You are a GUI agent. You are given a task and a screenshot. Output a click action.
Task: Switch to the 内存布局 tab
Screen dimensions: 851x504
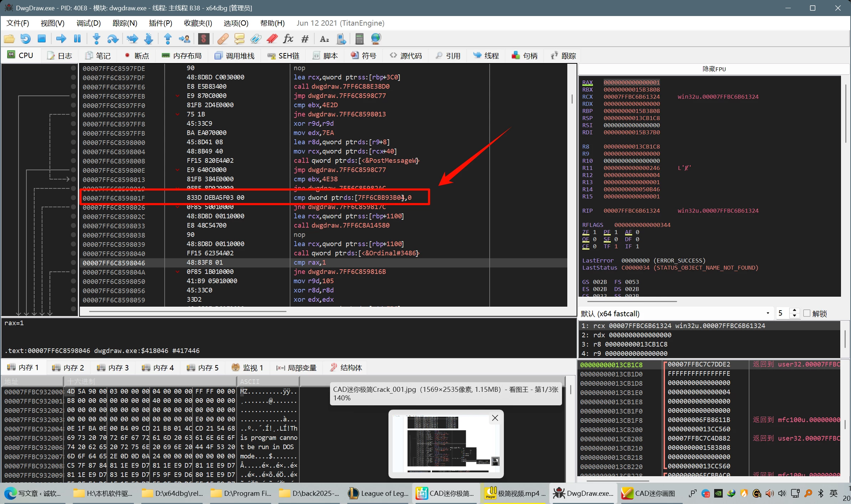pos(182,56)
